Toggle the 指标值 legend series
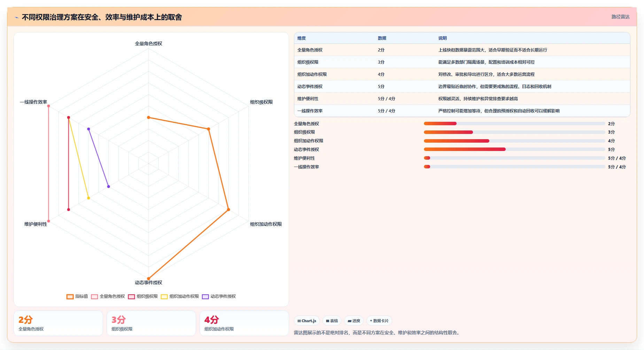Screen dimensions: 644x350 pos(77,296)
